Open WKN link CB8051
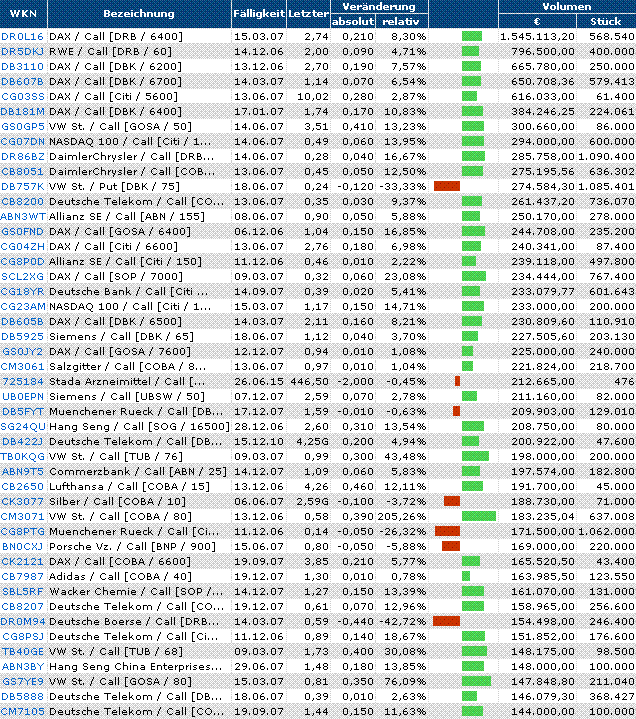The image size is (636, 719). tap(22, 171)
